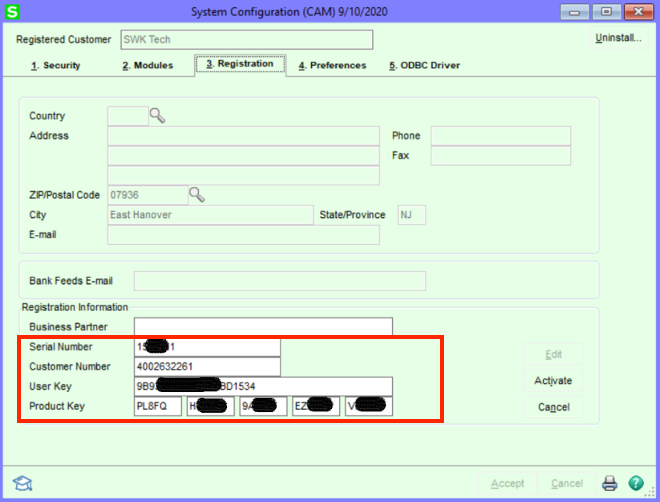
Task: Minimize the System Configuration window
Action: pos(574,12)
